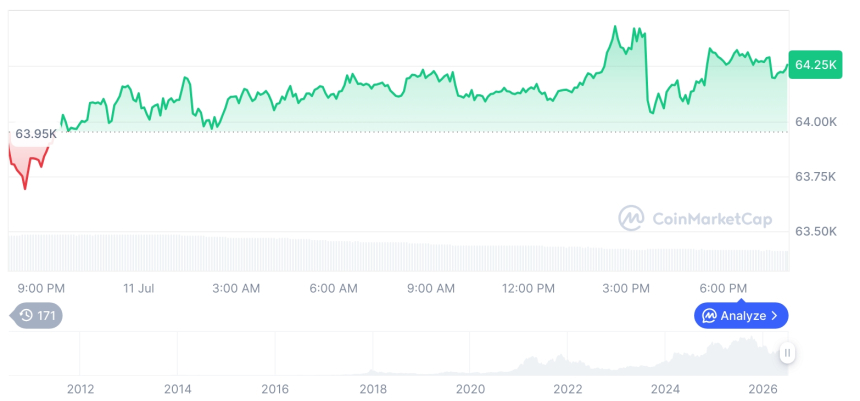
Task: Click the volume bars area below chart
Action: pos(399,253)
